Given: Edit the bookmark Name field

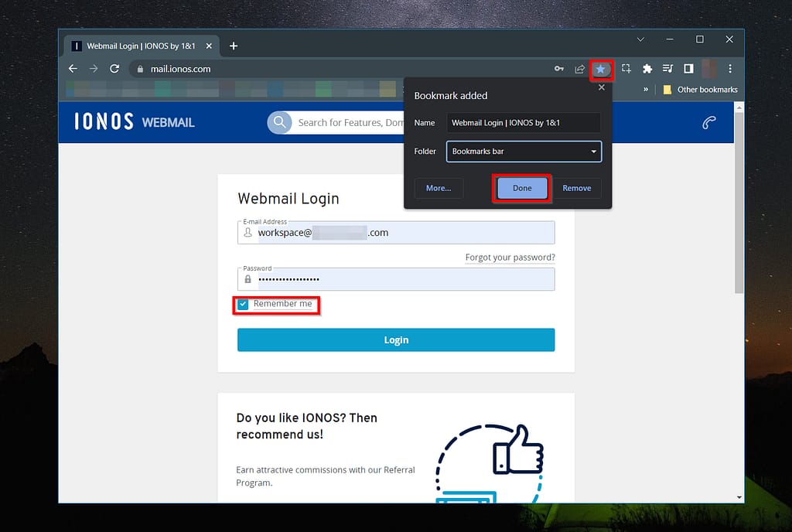Looking at the screenshot, I should point(524,123).
